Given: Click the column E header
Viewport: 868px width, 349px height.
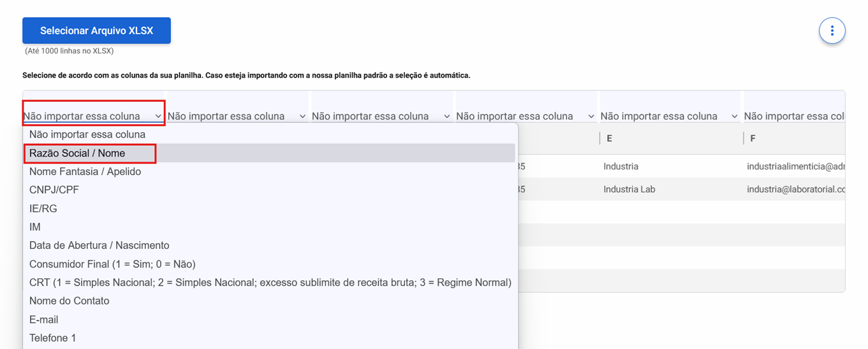Looking at the screenshot, I should 671,138.
